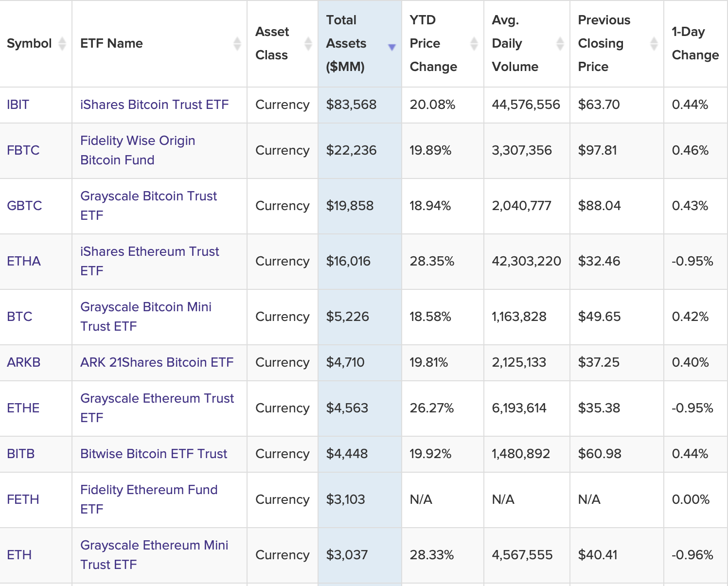Click the Avg. Daily Volume sort arrows
This screenshot has height=586, width=728.
pos(560,44)
